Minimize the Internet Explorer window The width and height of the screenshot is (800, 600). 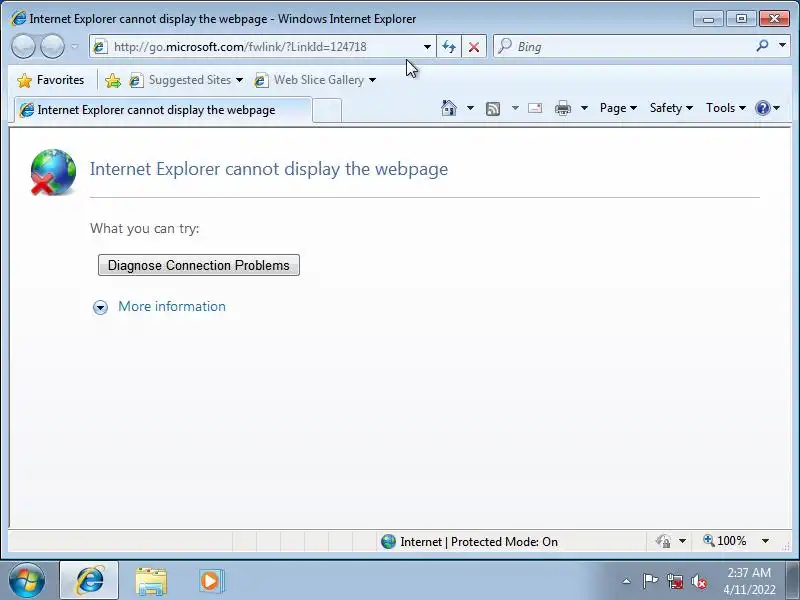tap(708, 19)
